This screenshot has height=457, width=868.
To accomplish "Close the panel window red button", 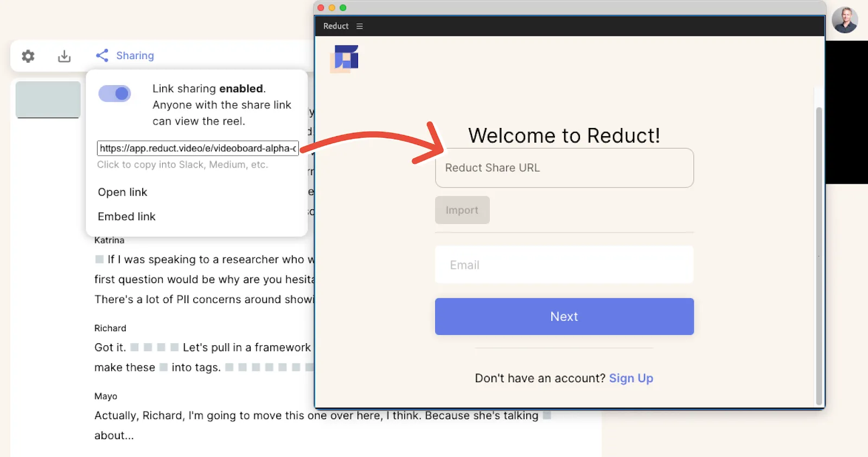I will [x=321, y=8].
